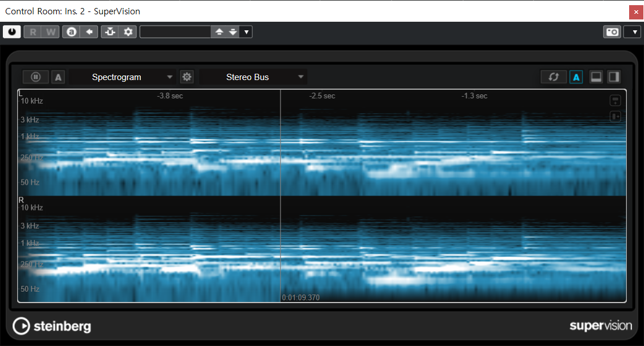Toggle the plug-in activate power button

(11, 32)
